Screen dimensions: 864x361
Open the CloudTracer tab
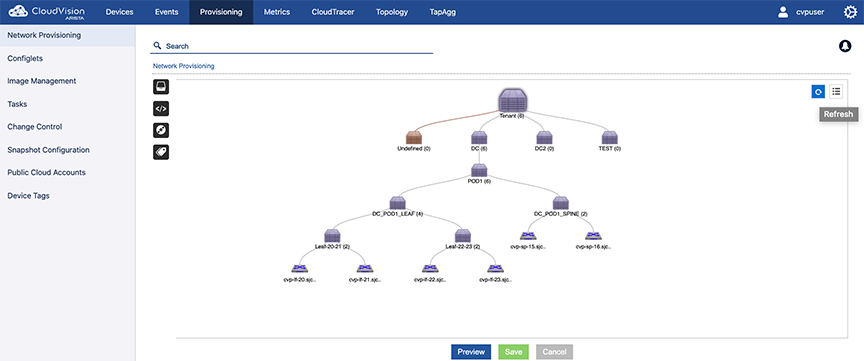click(x=333, y=12)
